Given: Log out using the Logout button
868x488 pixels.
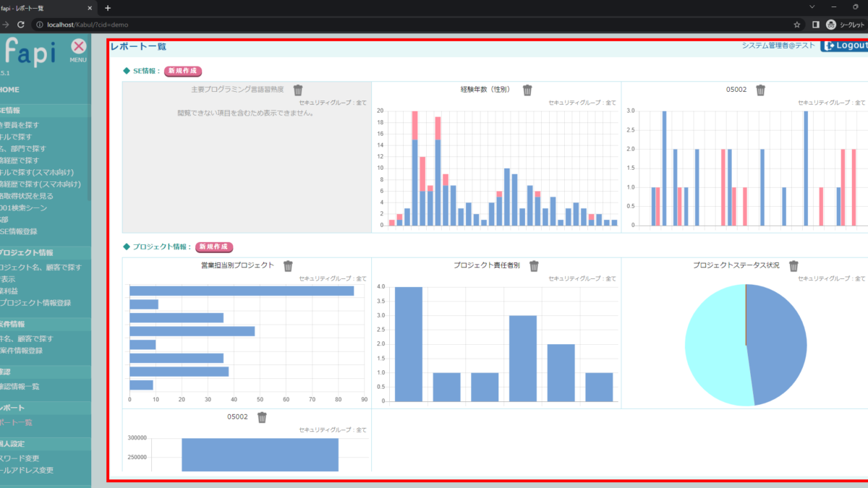Looking at the screenshot, I should pos(845,46).
